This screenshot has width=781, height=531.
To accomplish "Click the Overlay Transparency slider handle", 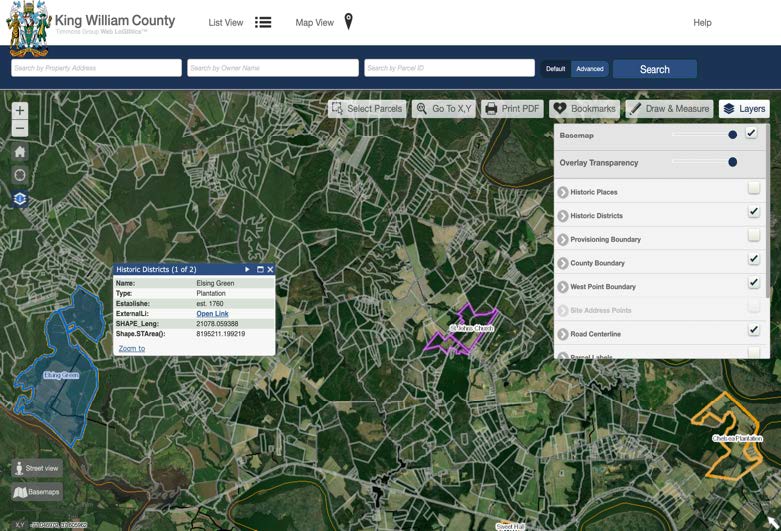I will [x=733, y=162].
